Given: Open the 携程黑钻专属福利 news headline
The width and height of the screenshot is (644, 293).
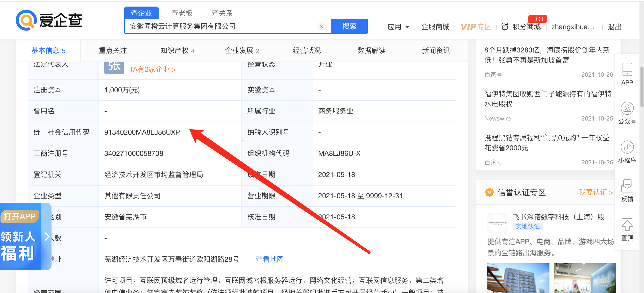Looking at the screenshot, I should pos(547,143).
